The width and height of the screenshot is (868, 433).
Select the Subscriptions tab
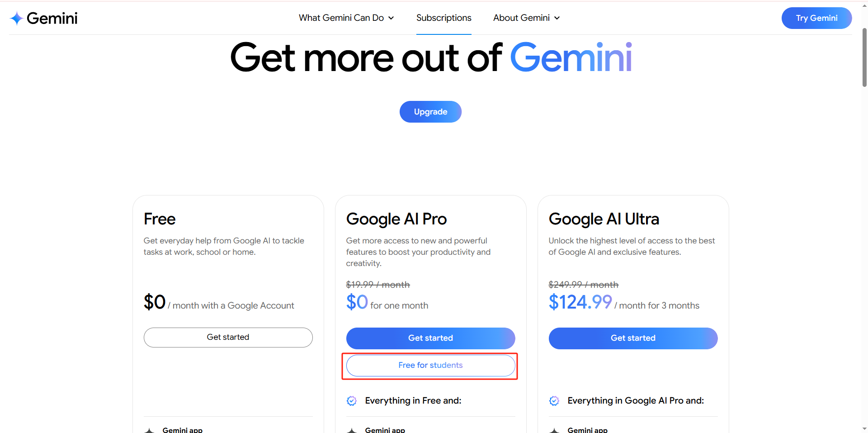coord(443,18)
